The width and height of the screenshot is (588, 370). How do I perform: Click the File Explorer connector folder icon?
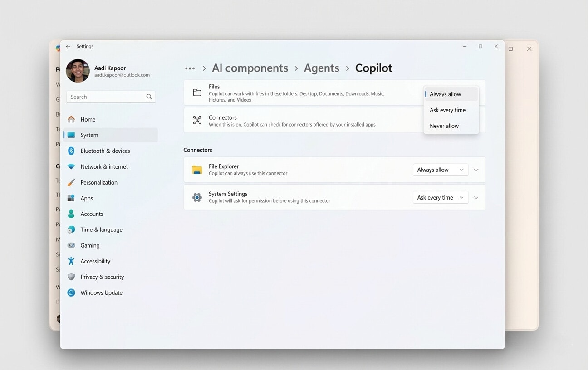tap(196, 170)
